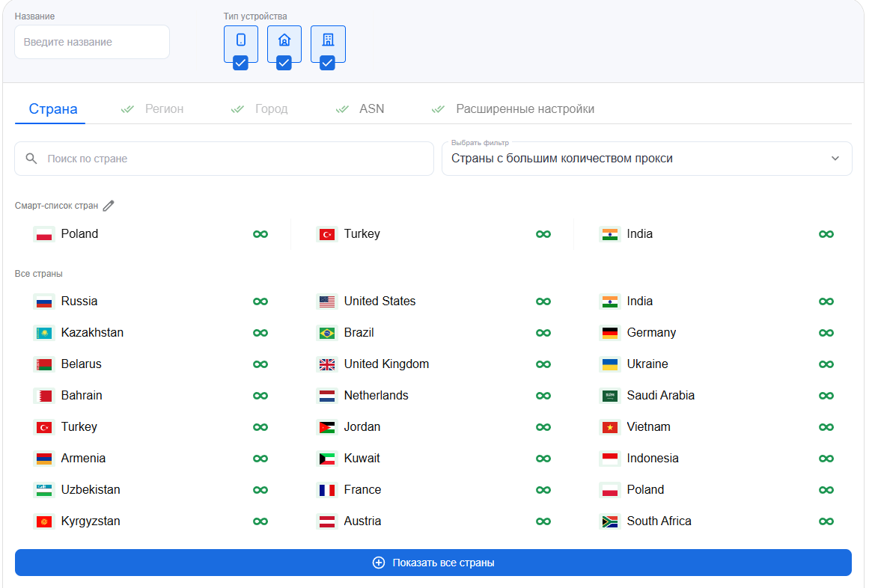Screen dimensions: 881x588
Task: Edit the smart country list with pencil icon
Action: [109, 206]
